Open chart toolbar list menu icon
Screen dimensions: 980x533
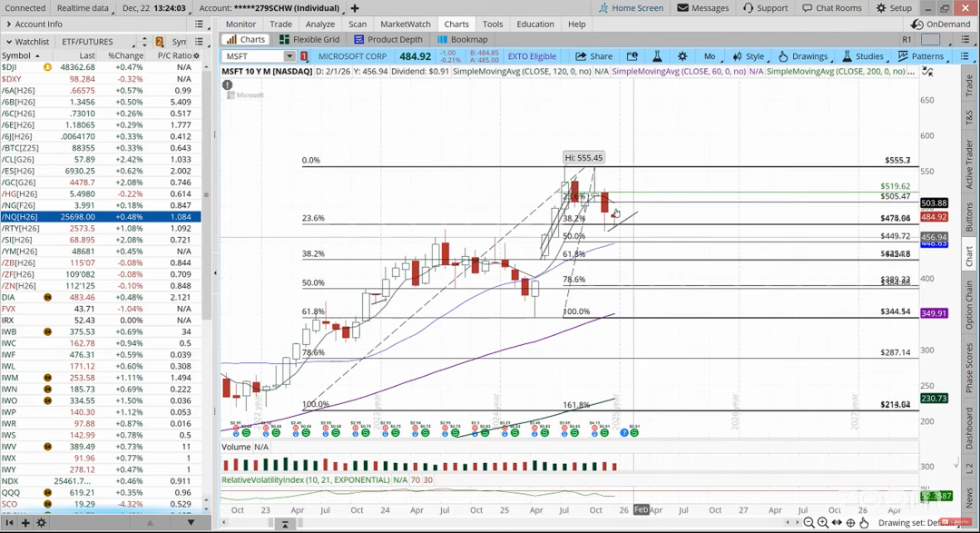click(965, 56)
